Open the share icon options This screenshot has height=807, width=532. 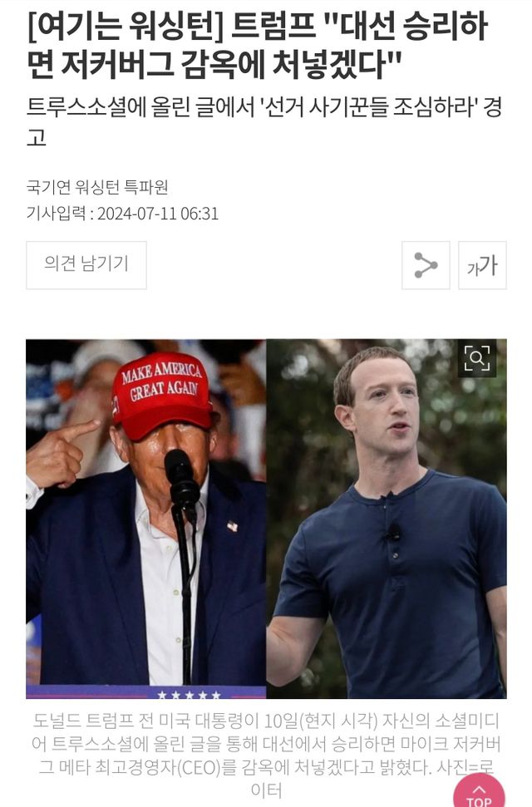point(426,265)
